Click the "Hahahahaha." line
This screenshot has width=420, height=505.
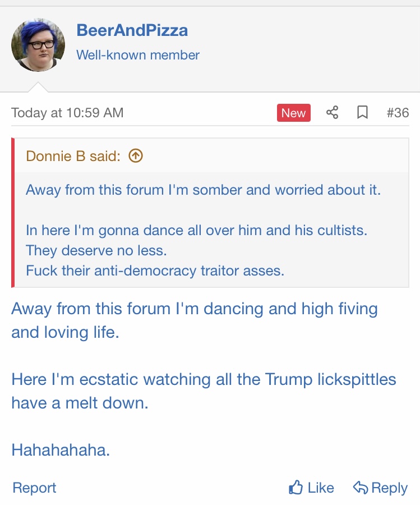point(61,450)
